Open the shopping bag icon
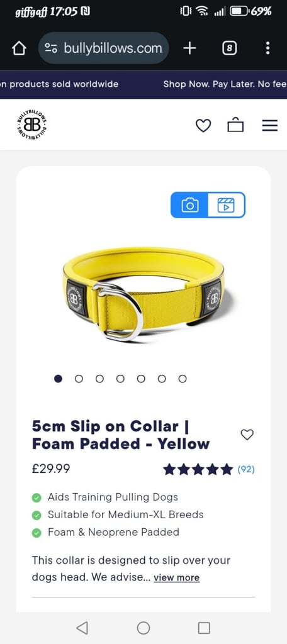287x644 pixels. [x=235, y=125]
